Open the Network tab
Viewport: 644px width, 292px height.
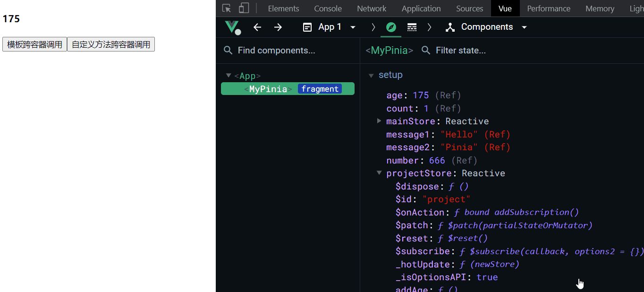(372, 9)
